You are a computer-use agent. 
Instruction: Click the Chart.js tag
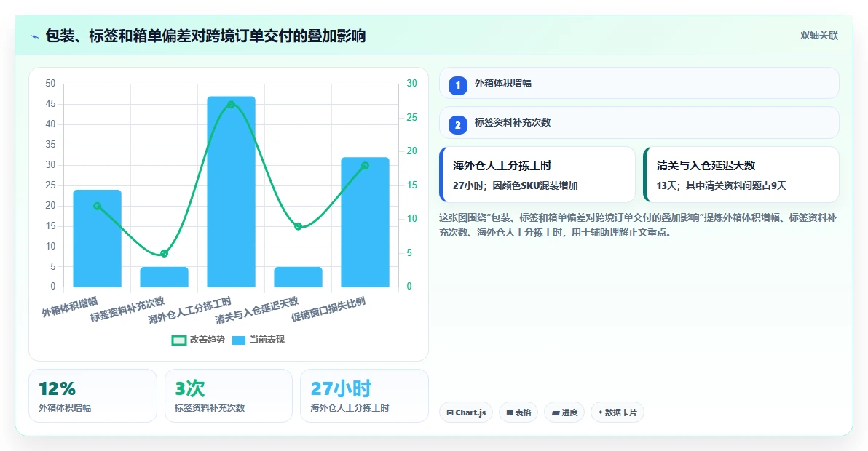[x=465, y=412]
